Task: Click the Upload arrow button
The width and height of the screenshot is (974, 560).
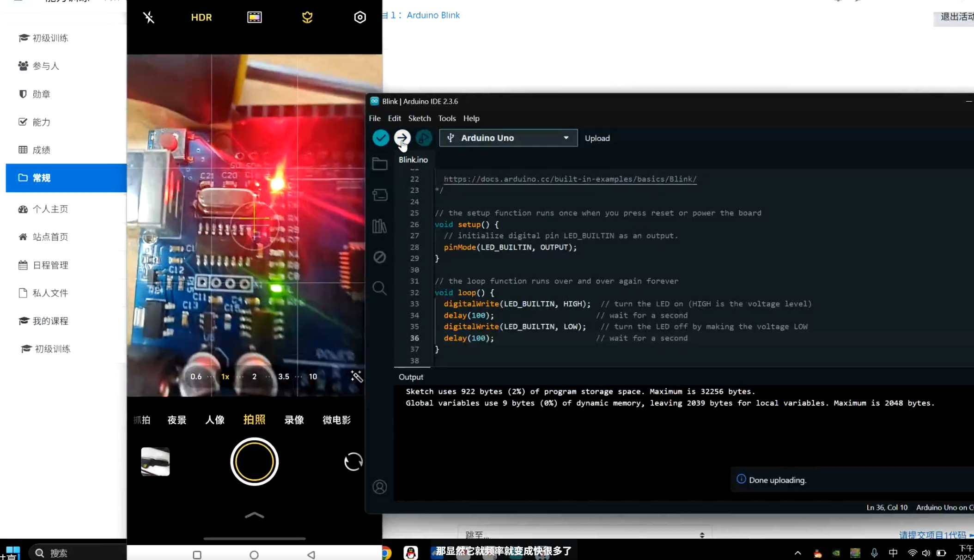Action: pos(402,138)
